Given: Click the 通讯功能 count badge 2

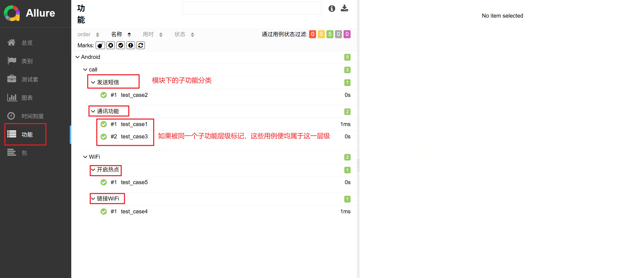Looking at the screenshot, I should (347, 112).
